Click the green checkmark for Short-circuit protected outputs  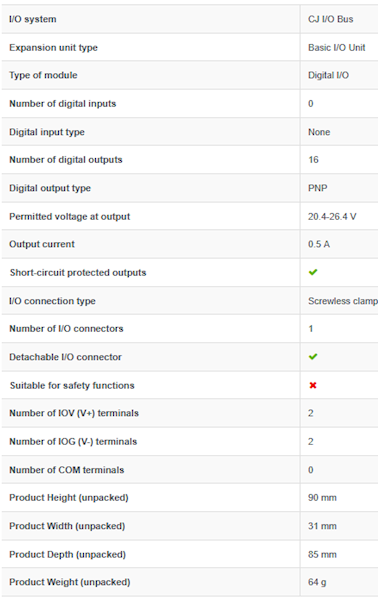(313, 272)
